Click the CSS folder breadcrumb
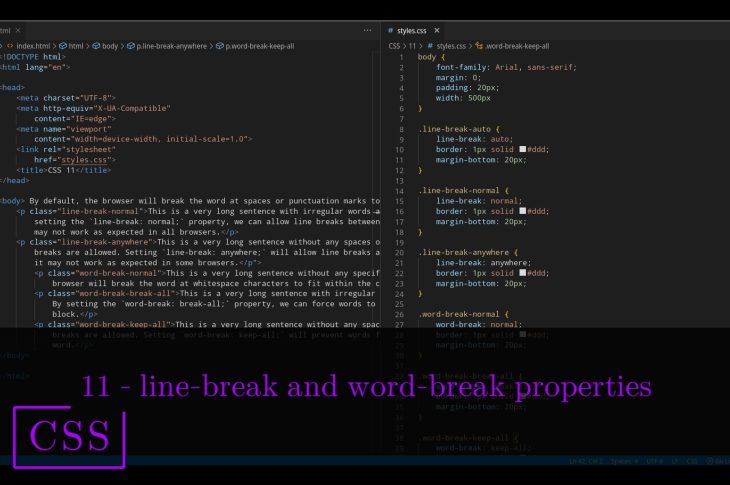The height and width of the screenshot is (485, 730). [x=394, y=46]
